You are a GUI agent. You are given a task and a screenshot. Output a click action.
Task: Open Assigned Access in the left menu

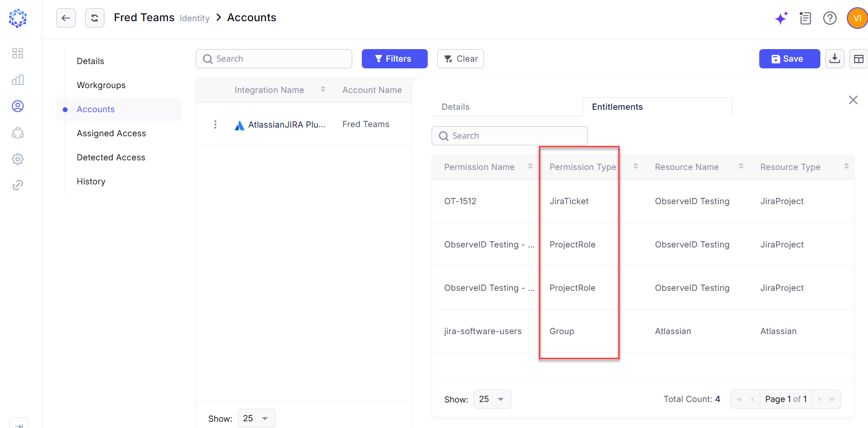[x=111, y=133]
